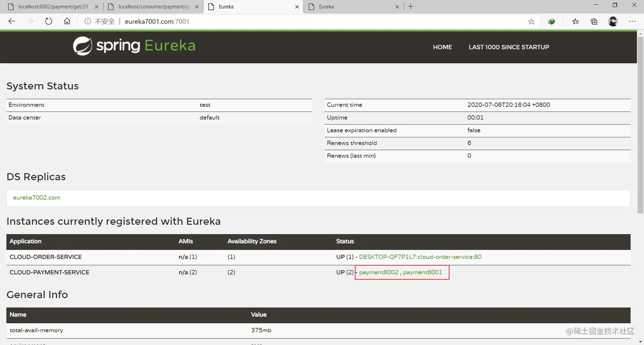Open the payment8002 instance link

[x=379, y=272]
